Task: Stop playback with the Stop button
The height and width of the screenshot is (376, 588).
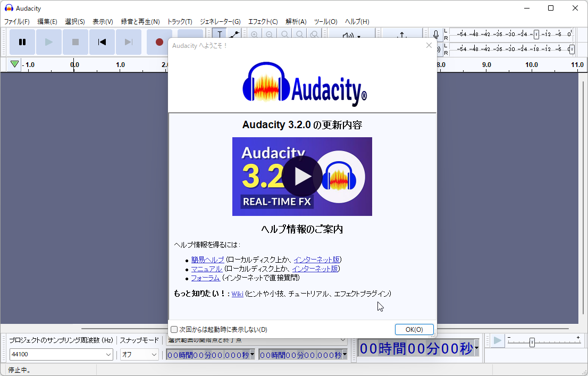Action: pyautogui.click(x=75, y=42)
